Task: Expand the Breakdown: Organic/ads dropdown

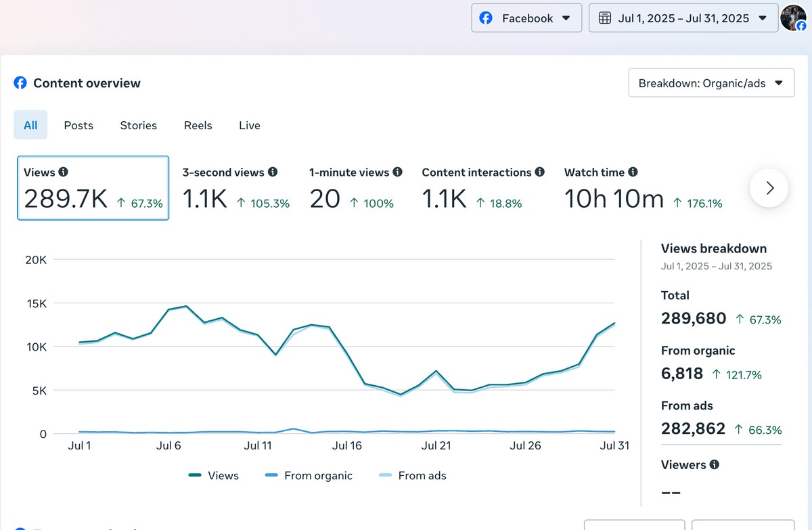Action: point(711,83)
